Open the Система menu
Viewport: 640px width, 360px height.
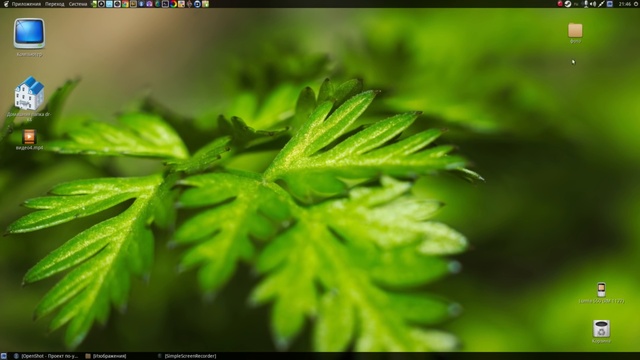click(x=78, y=4)
